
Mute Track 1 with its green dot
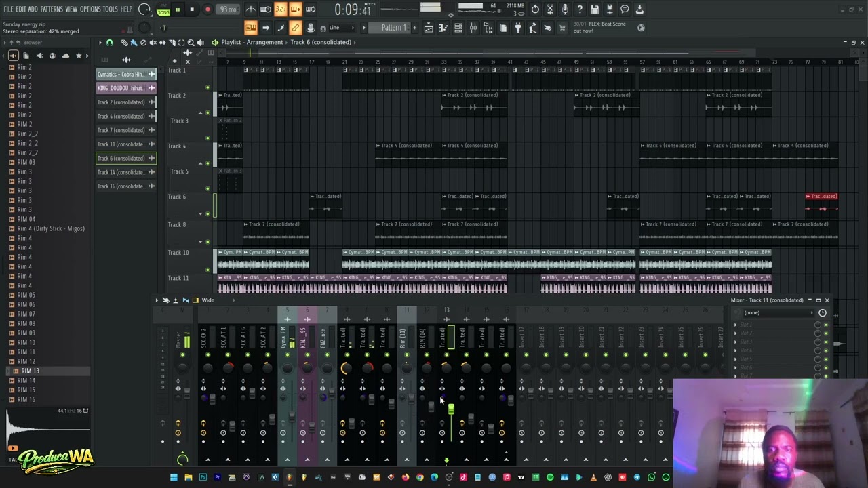208,87
